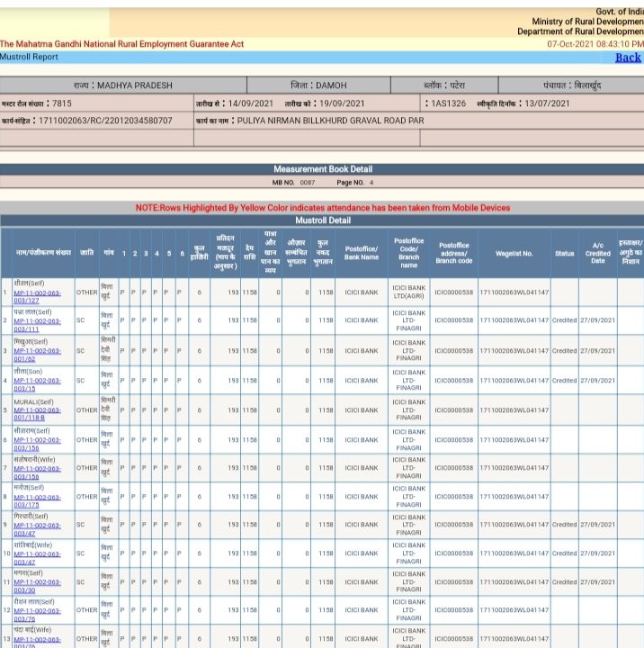Click the Status column header
This screenshot has height=648, width=644.
(x=564, y=253)
